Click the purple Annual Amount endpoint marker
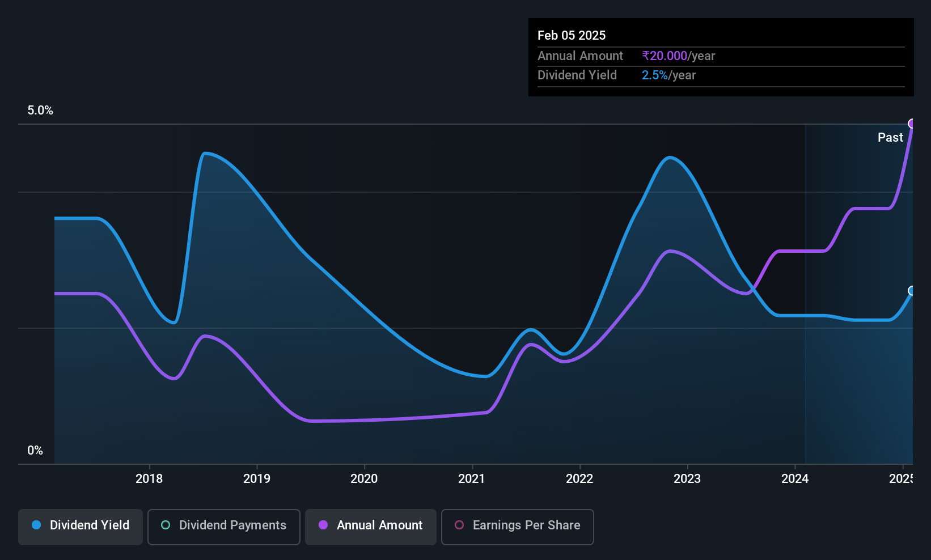 click(x=912, y=124)
